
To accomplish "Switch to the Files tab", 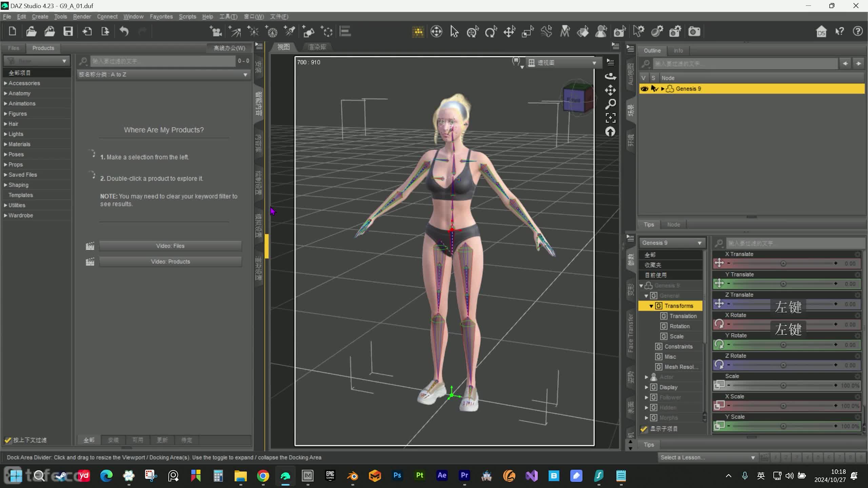I will (14, 48).
